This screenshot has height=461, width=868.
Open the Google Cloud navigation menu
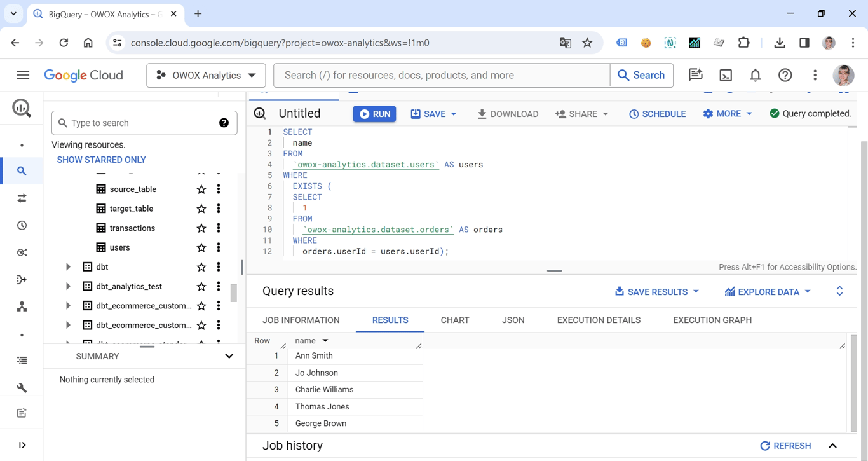23,75
